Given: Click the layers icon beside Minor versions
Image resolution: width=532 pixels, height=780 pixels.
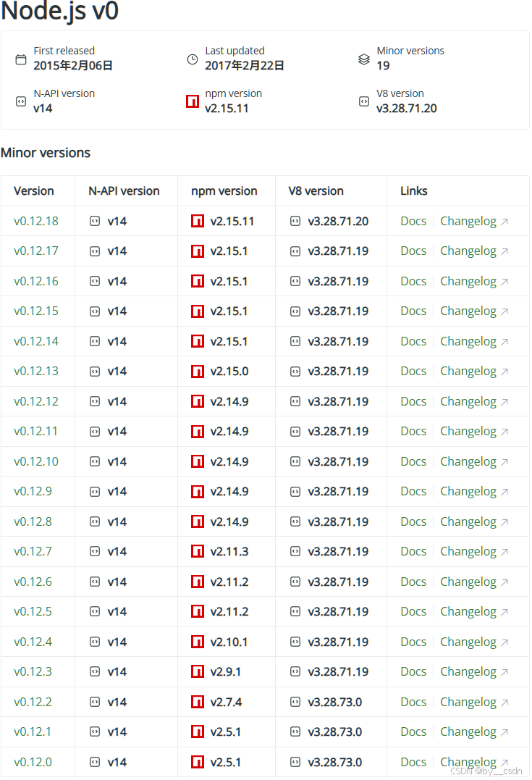Looking at the screenshot, I should click(x=364, y=59).
